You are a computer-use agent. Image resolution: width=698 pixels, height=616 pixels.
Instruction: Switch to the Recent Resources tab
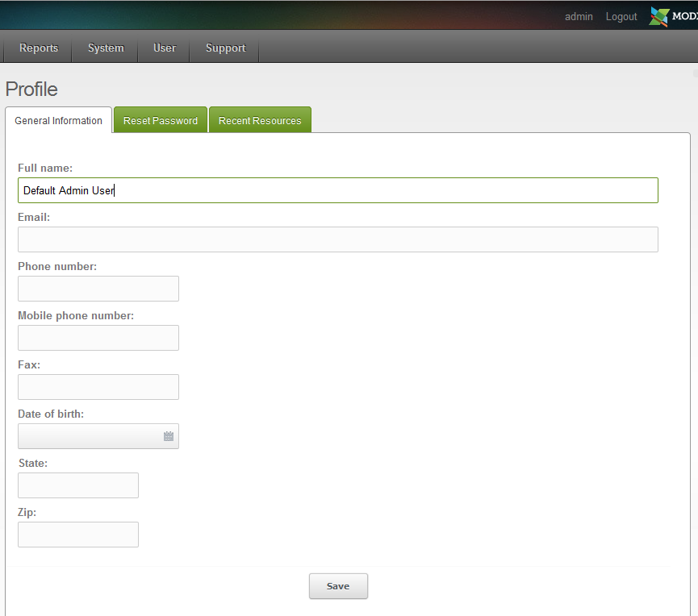260,121
